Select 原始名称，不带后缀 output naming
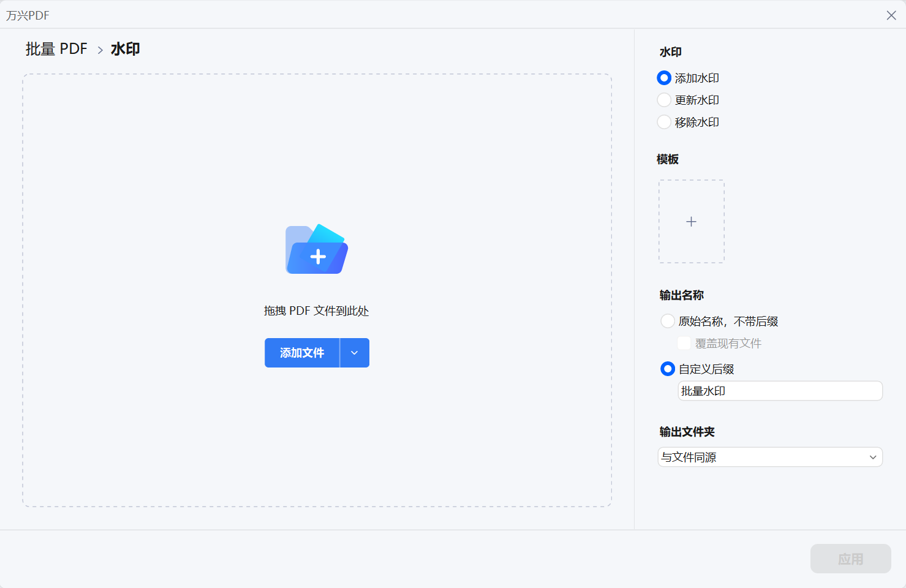Viewport: 906px width, 588px height. tap(667, 320)
